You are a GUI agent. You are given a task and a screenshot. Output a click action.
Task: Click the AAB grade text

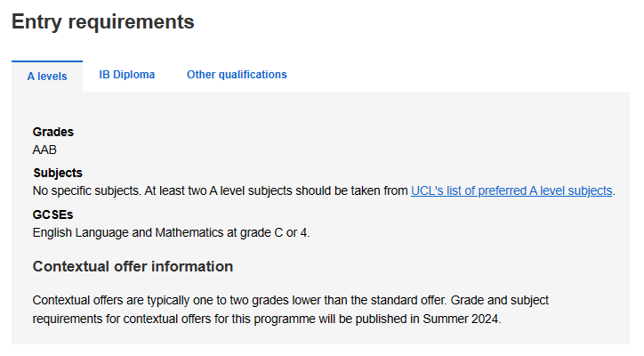click(44, 150)
